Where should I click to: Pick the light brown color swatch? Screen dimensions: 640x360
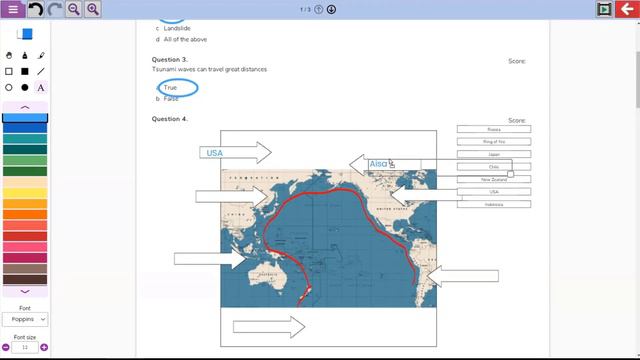[25, 269]
